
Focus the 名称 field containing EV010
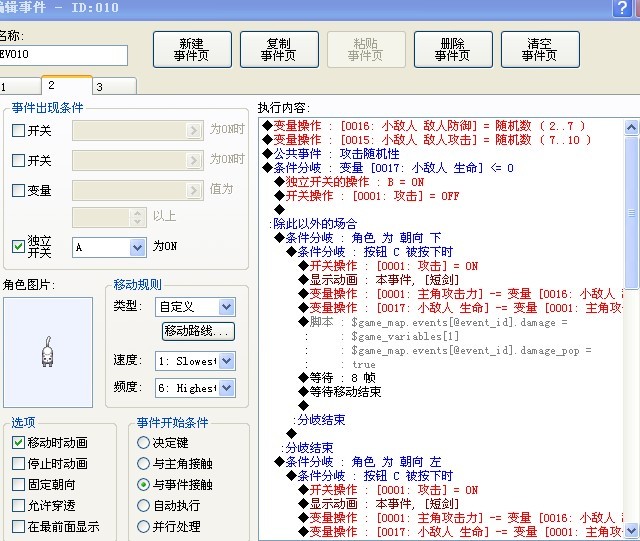pos(63,55)
